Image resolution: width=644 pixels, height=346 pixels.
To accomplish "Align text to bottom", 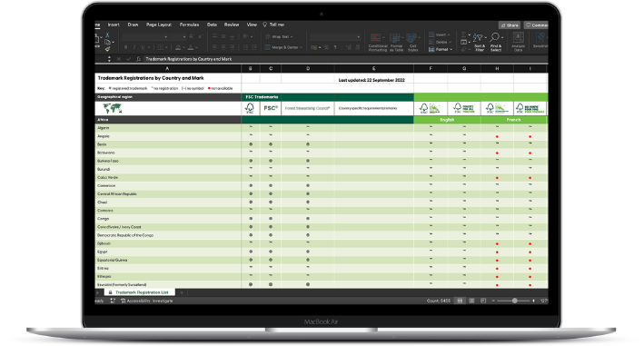I will (232, 37).
